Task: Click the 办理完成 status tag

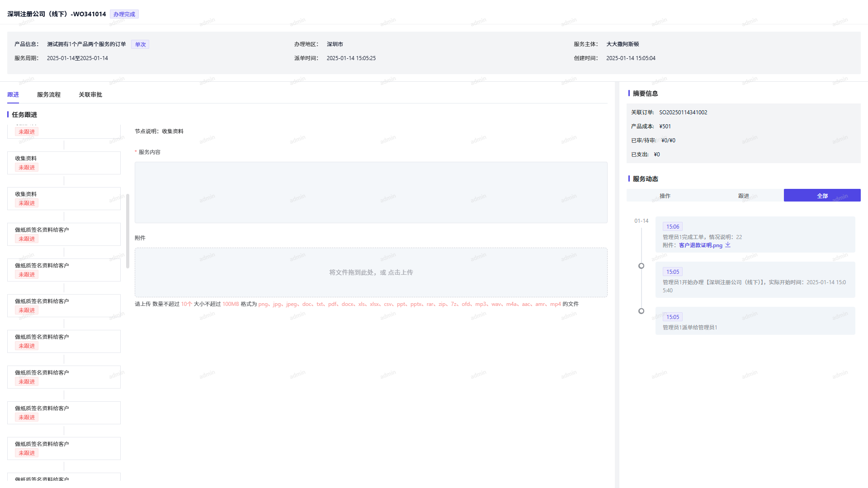Action: coord(124,14)
